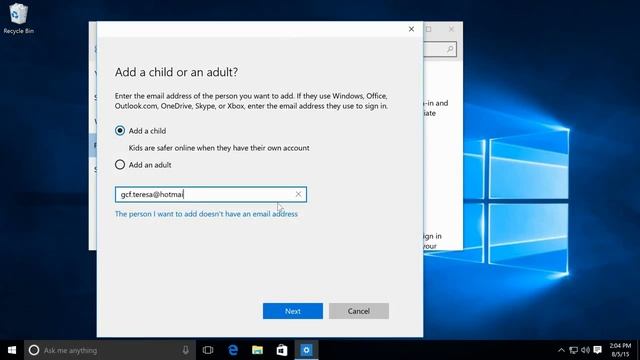Click the Cortana microphone icon
640x360 pixels.
[x=186, y=350]
